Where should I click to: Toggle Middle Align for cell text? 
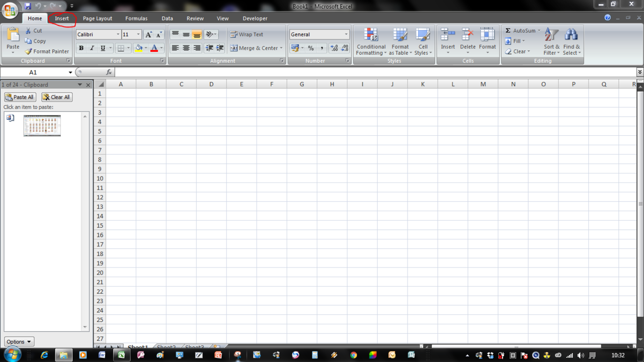[x=186, y=35]
